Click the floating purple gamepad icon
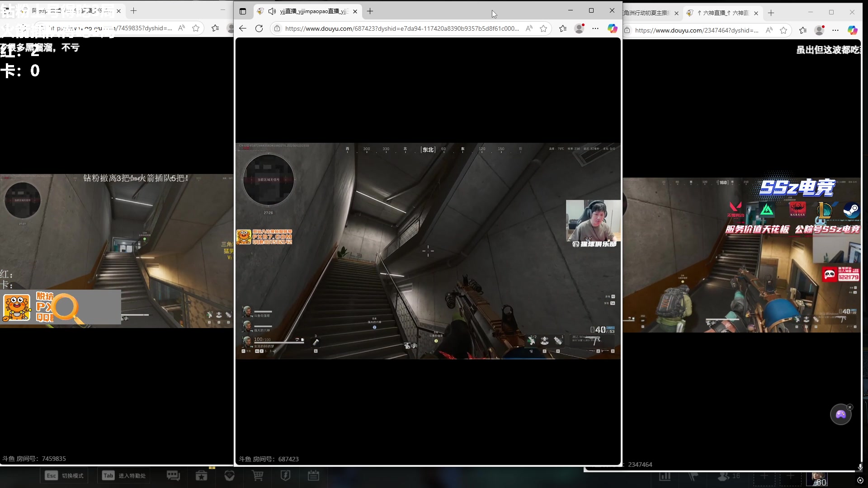Viewport: 868px width, 488px height. tap(840, 414)
